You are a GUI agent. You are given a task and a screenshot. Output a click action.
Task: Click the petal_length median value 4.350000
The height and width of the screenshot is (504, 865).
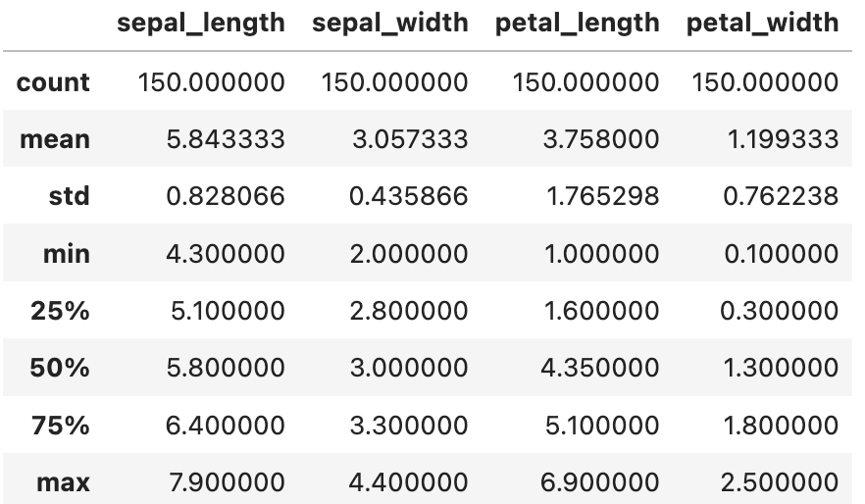tap(599, 368)
